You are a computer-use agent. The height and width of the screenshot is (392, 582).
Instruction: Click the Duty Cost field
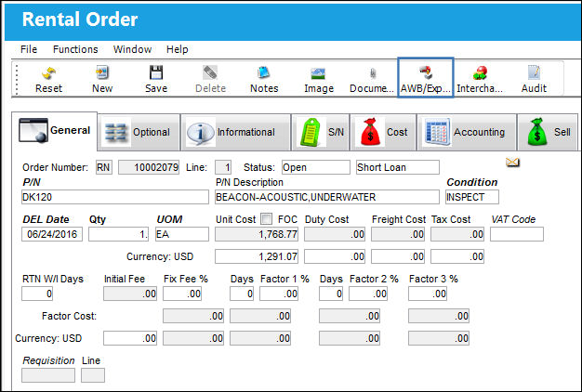pos(335,234)
